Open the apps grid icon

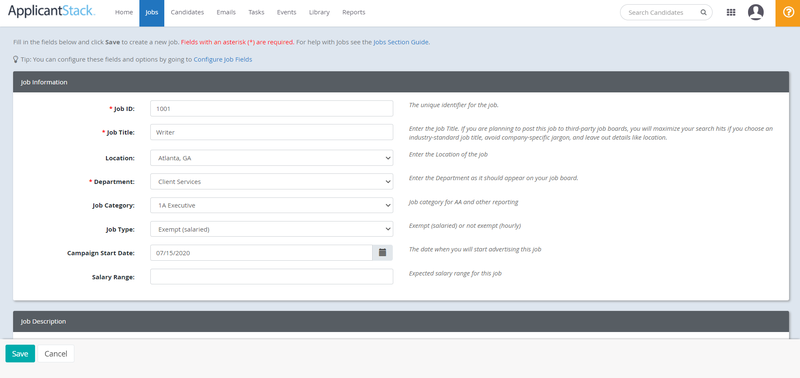pos(731,13)
